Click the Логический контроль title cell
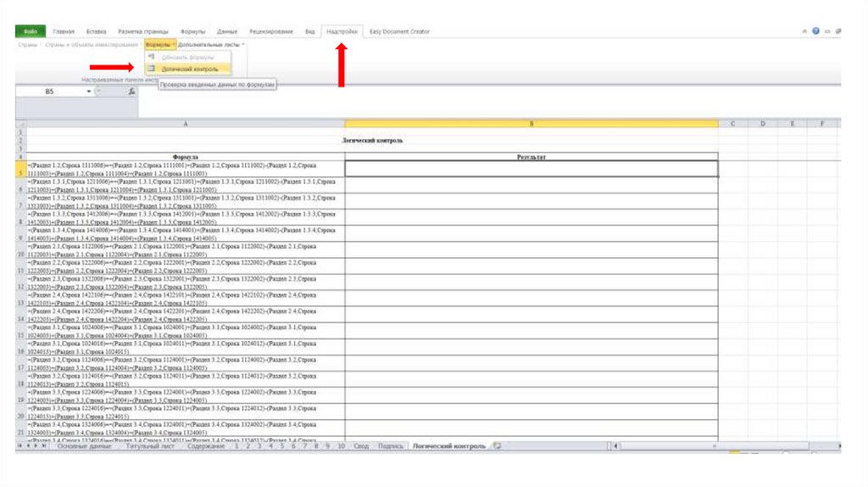 [x=372, y=141]
